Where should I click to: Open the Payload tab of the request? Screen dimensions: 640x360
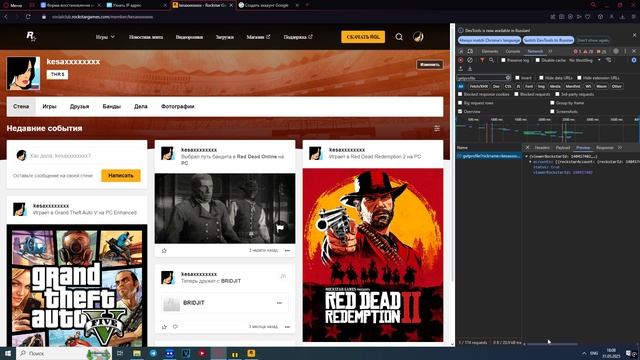(x=562, y=147)
